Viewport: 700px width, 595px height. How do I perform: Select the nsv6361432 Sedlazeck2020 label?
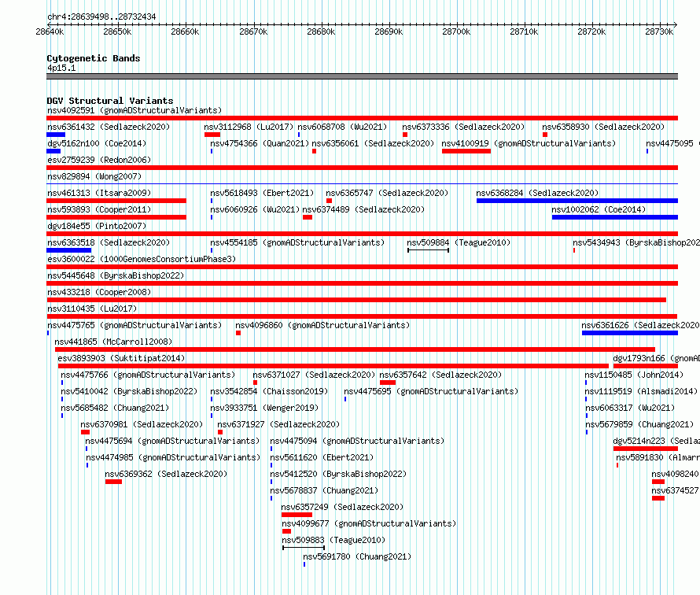click(109, 127)
